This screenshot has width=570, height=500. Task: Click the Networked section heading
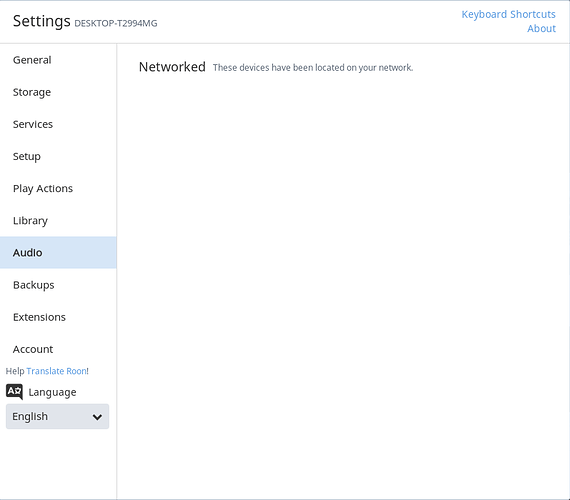point(172,67)
